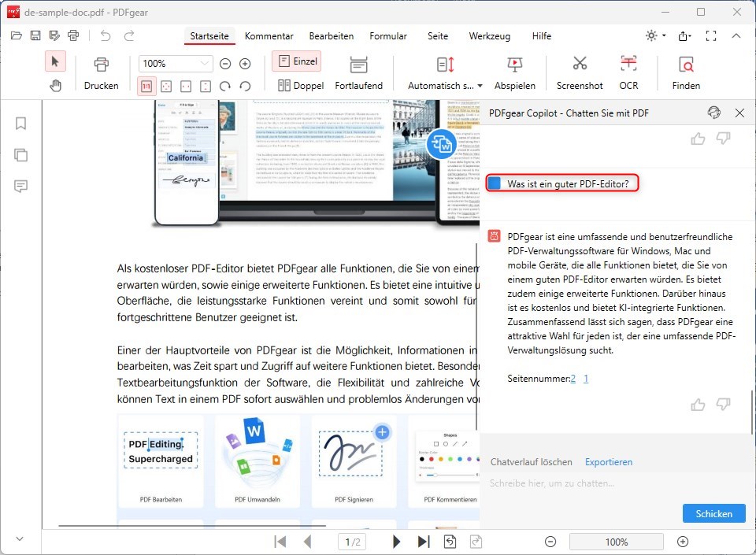The width and height of the screenshot is (756, 555).
Task: Switch to the Formular tab
Action: click(388, 36)
